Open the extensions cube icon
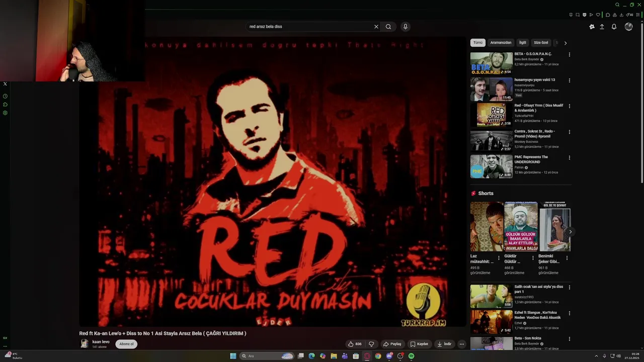The width and height of the screenshot is (644, 362). tap(608, 15)
